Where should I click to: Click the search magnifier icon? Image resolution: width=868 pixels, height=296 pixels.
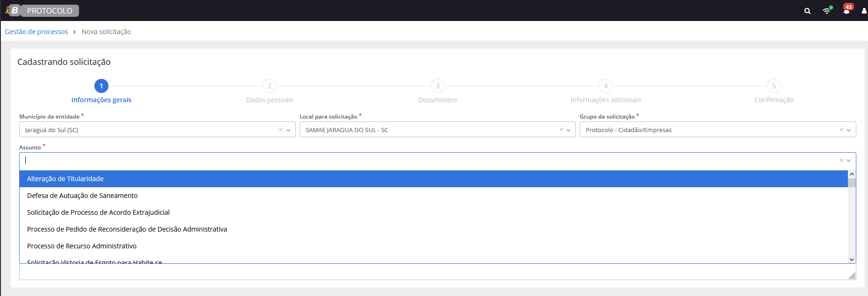pos(807,11)
